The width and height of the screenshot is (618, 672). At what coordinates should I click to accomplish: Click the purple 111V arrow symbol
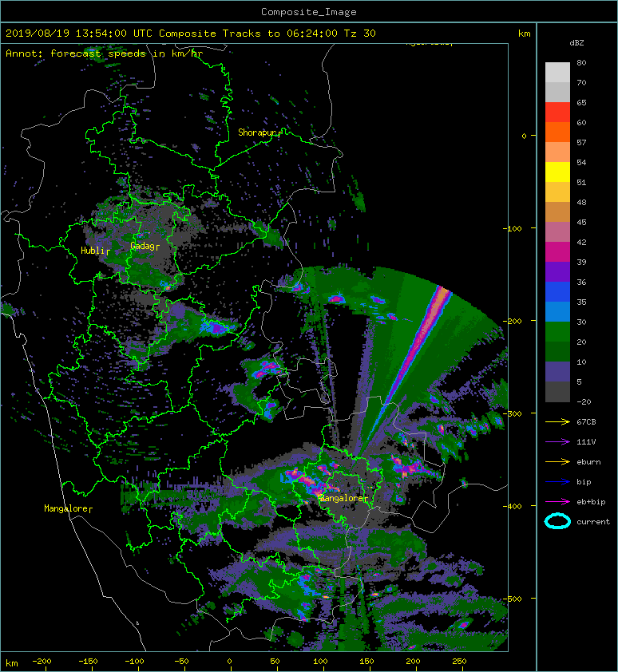[x=557, y=442]
